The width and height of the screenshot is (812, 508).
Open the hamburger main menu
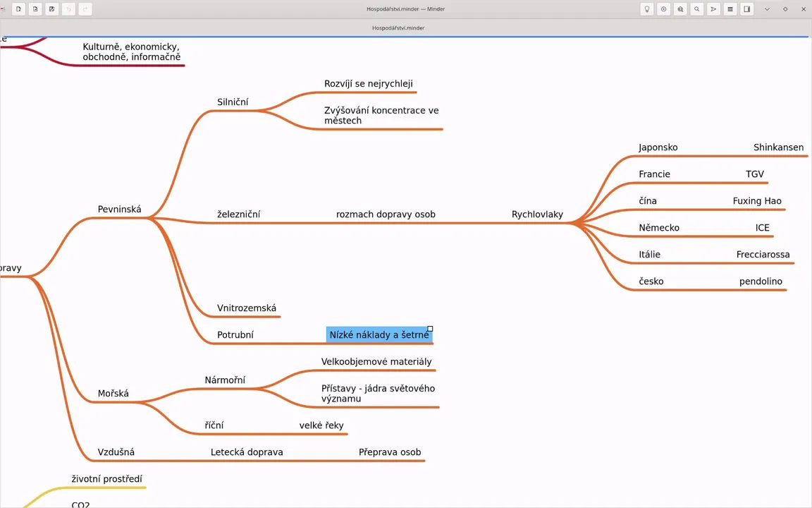(x=730, y=8)
